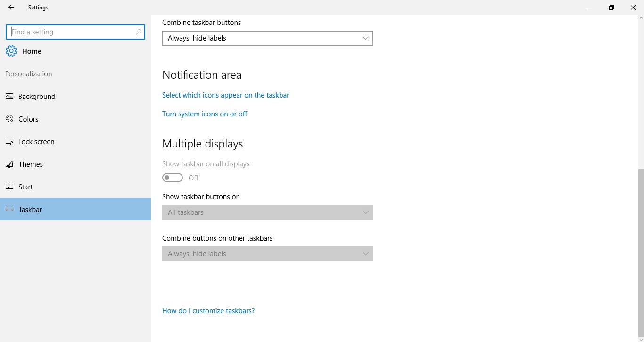Click Turn system icons on or off

point(205,114)
